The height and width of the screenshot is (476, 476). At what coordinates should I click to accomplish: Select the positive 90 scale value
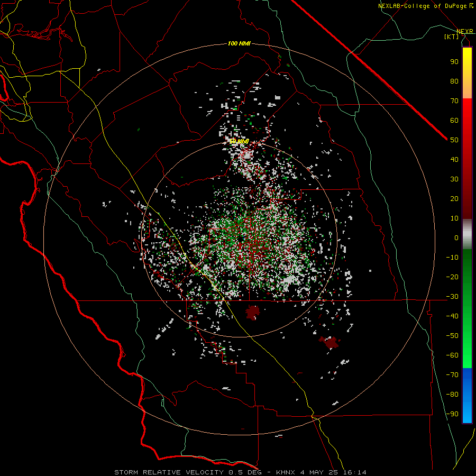[x=454, y=62]
